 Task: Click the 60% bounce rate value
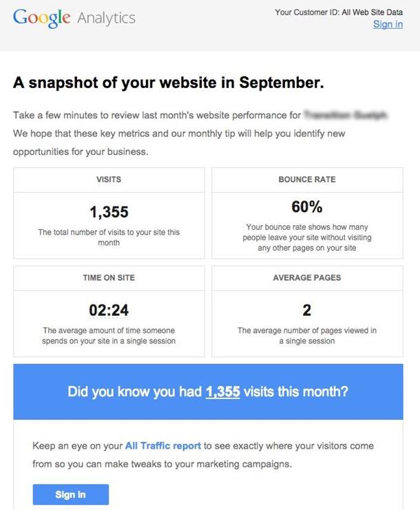point(307,207)
